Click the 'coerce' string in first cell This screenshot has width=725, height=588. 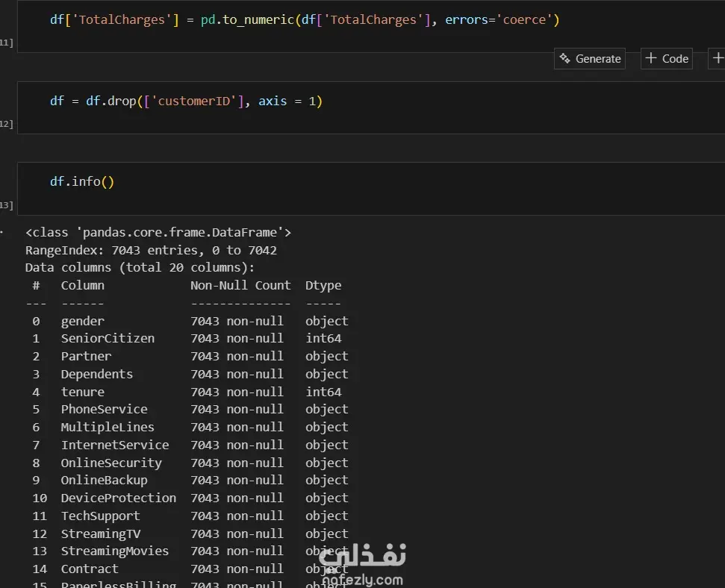point(524,20)
